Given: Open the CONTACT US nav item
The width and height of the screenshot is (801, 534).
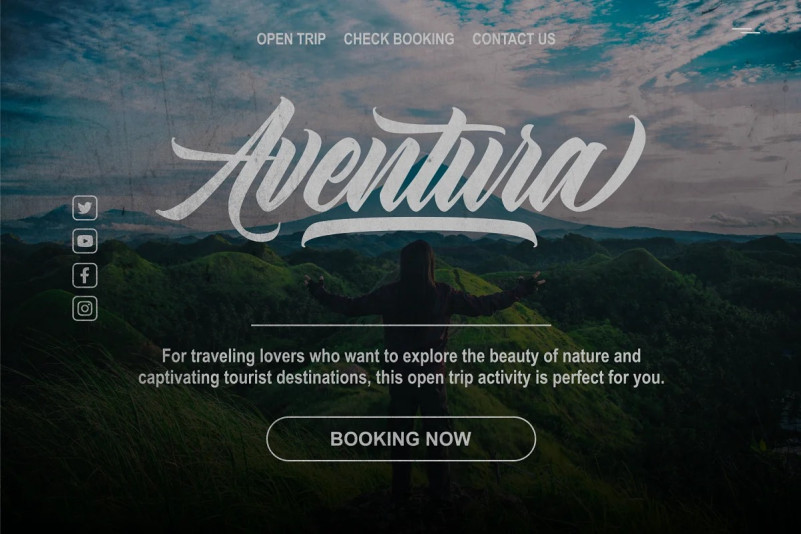Looking at the screenshot, I should pyautogui.click(x=514, y=39).
